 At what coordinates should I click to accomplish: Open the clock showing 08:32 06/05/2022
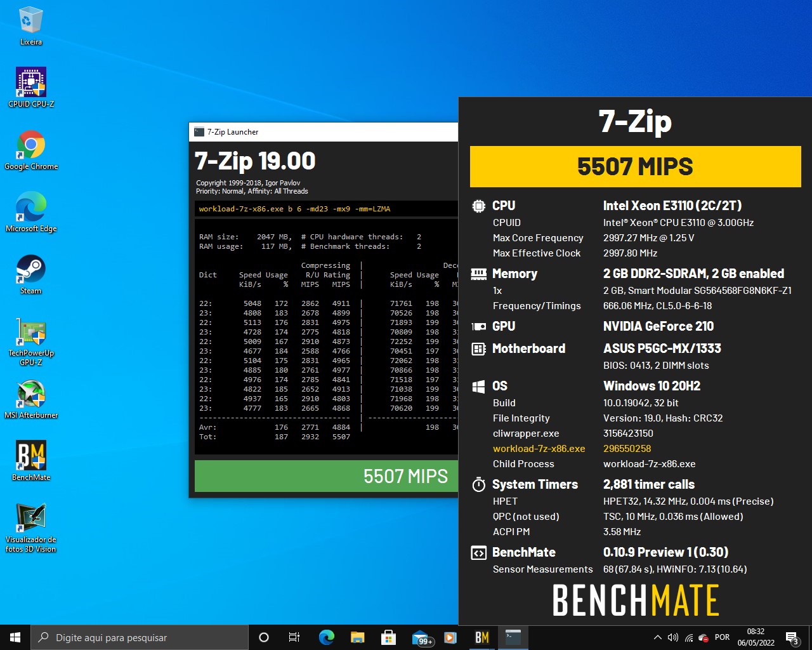pyautogui.click(x=756, y=637)
